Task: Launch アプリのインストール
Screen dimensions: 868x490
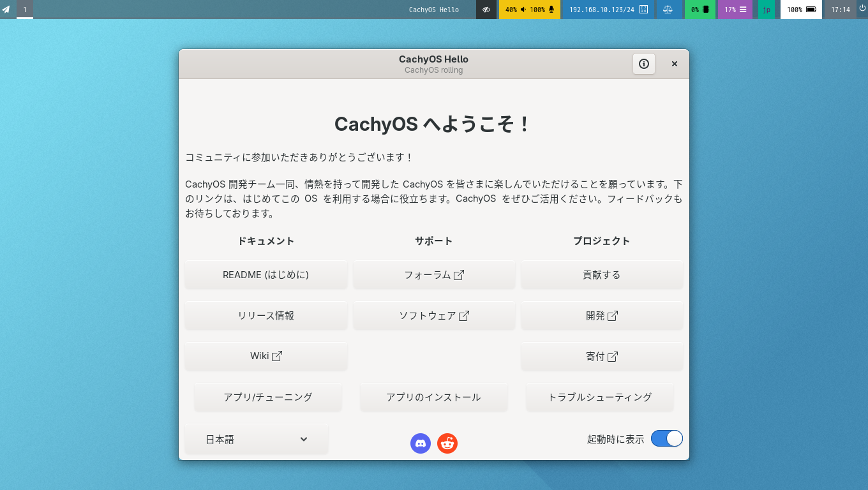Action: click(x=434, y=397)
